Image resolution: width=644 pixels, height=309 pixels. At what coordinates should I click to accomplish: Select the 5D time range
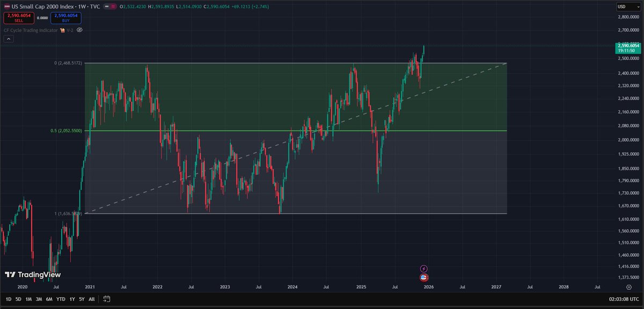tap(19, 299)
